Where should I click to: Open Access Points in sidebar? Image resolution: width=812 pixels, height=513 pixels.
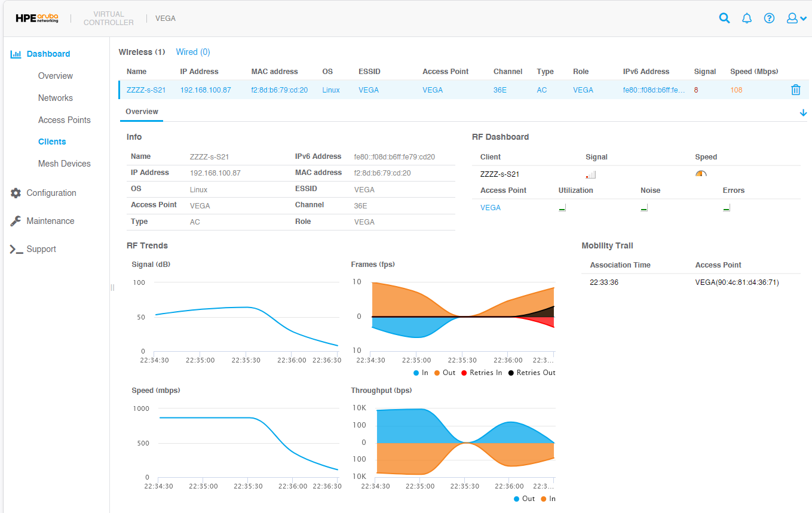pos(65,120)
